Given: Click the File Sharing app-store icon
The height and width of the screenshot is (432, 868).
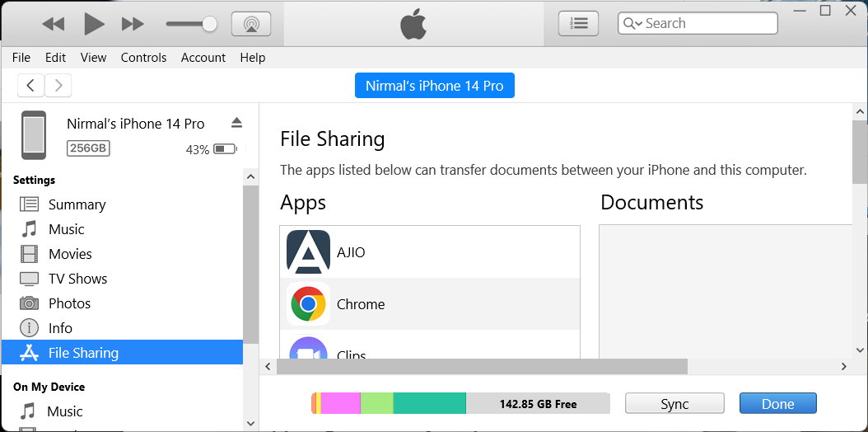Looking at the screenshot, I should click(x=30, y=352).
